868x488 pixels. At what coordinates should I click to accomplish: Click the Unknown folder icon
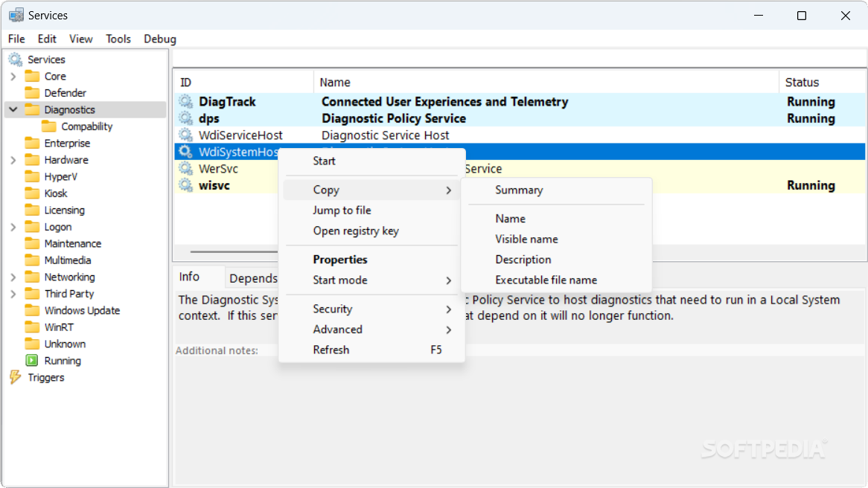33,344
